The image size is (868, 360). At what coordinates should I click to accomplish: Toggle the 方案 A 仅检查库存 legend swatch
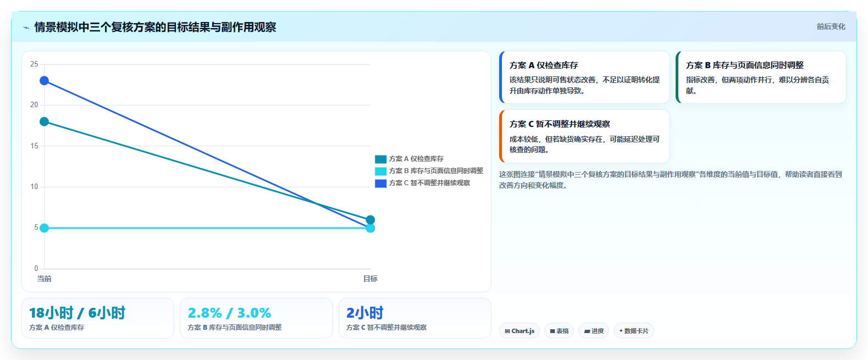380,159
